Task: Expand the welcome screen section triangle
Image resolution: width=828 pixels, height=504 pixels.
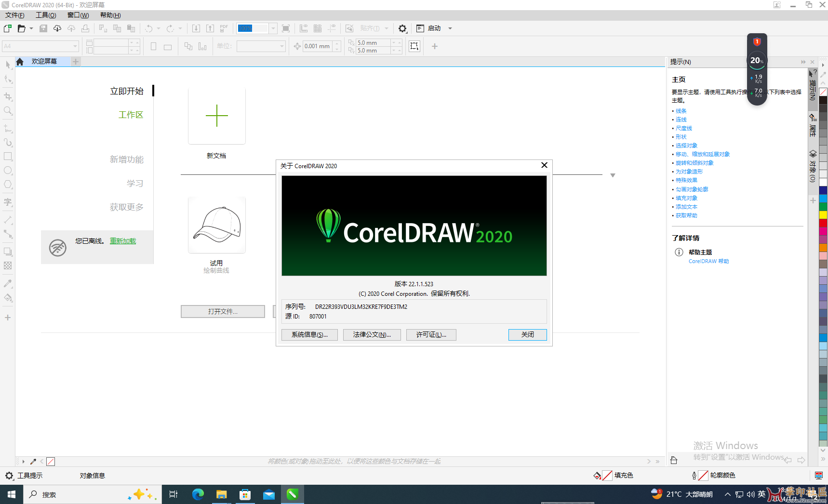Action: [x=613, y=175]
